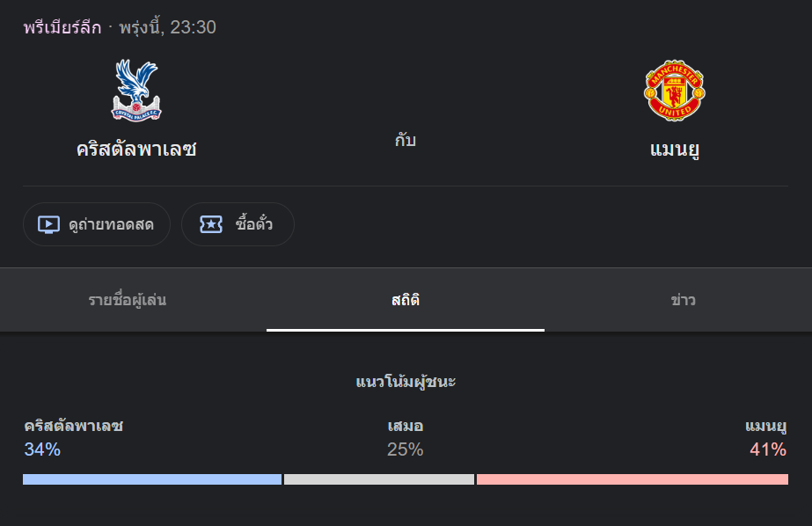This screenshot has height=526, width=812.
Task: Click the live broadcast TV play icon
Action: 48,224
